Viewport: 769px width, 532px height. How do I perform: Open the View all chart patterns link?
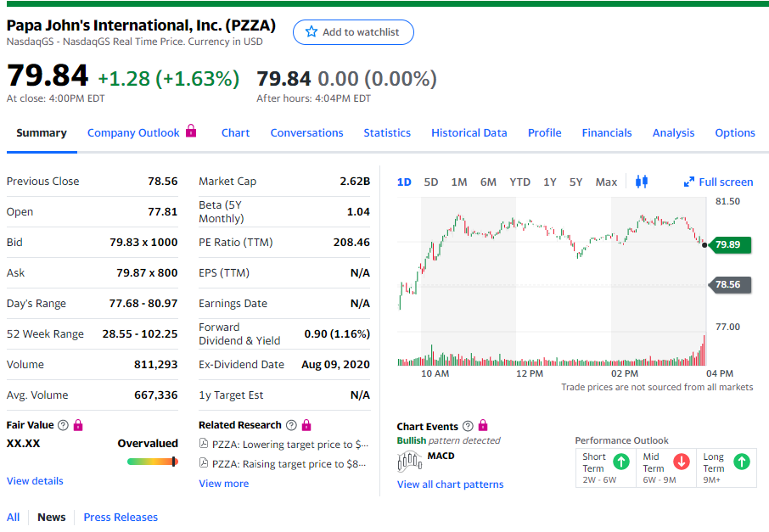coord(450,484)
